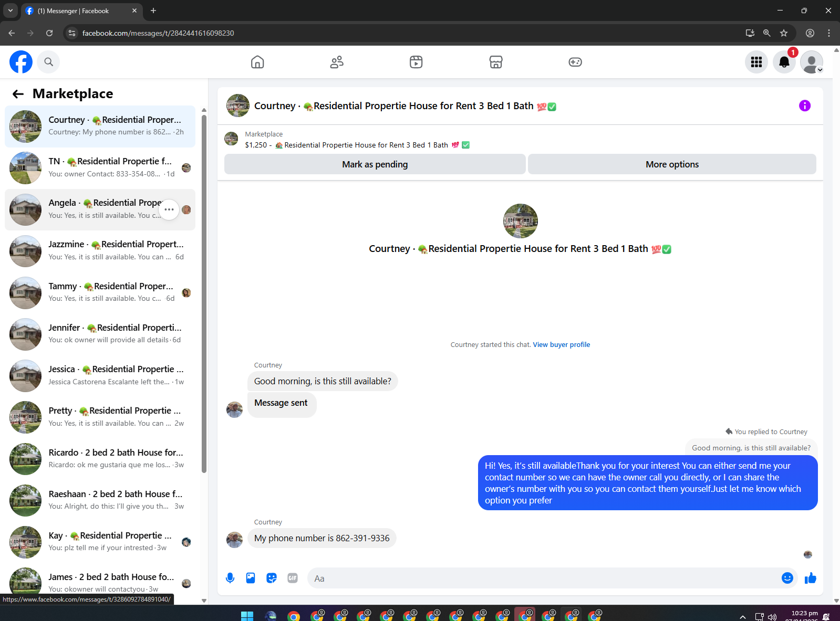Click Courtney's avatar beside phone number message

234,539
